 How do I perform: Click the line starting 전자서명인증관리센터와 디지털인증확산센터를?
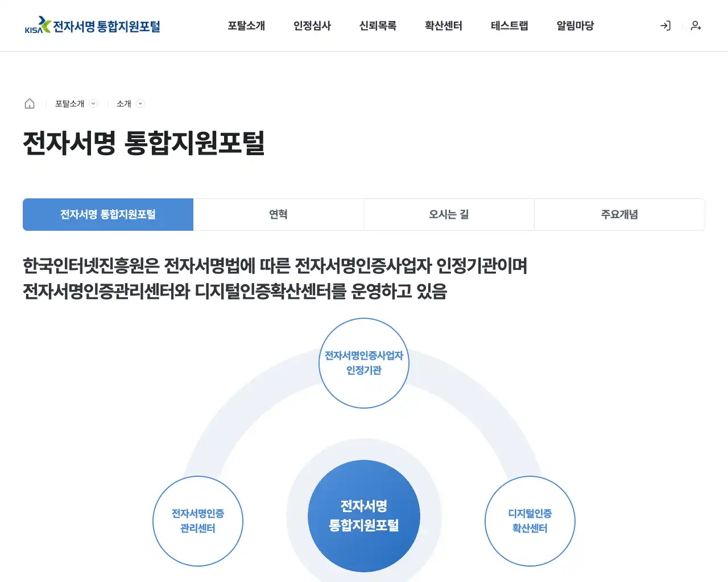(x=235, y=291)
